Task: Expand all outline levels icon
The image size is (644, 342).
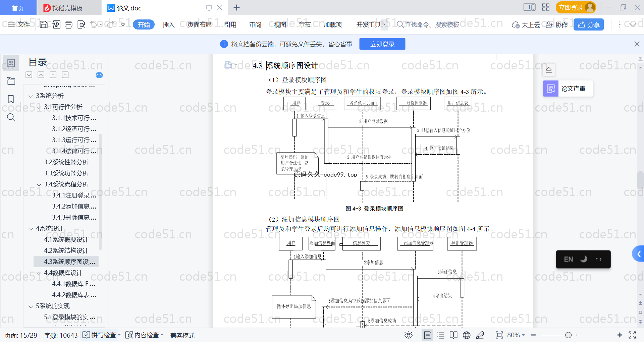Action: tap(29, 75)
